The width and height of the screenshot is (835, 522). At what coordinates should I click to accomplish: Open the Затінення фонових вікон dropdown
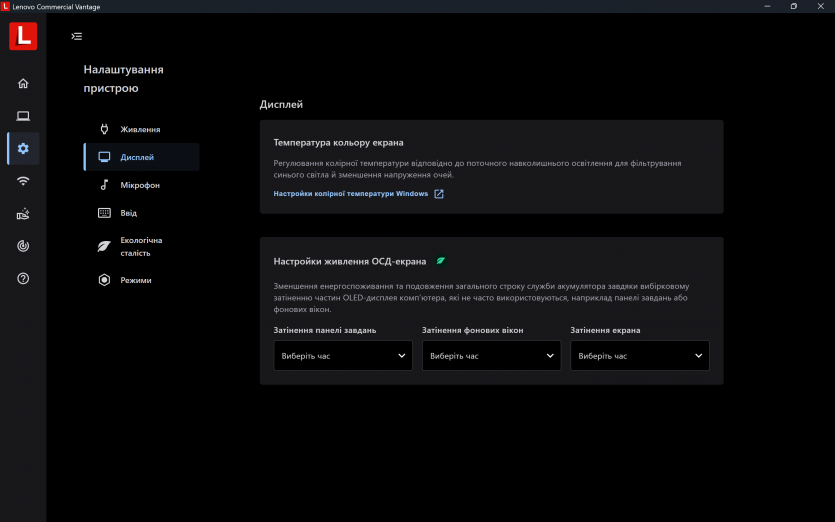coord(491,355)
